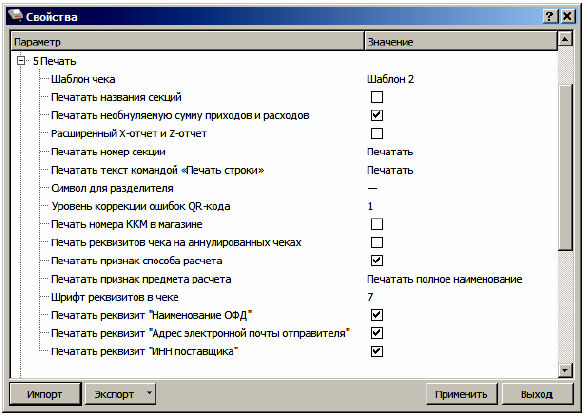Screen dimensions: 587x414
Task: Collapse the 5 Печать tree node
Action: pos(21,61)
